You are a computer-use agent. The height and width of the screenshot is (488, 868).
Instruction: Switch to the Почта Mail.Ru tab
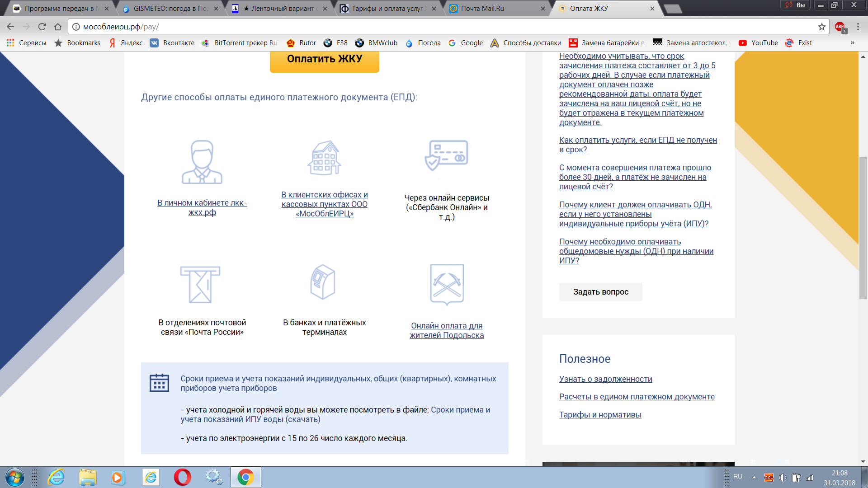(482, 9)
